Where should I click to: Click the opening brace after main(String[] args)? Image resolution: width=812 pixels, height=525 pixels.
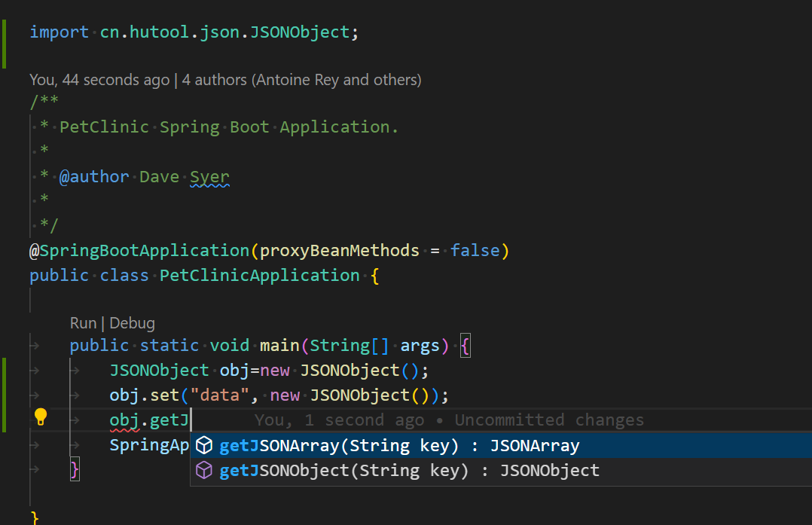pos(465,345)
